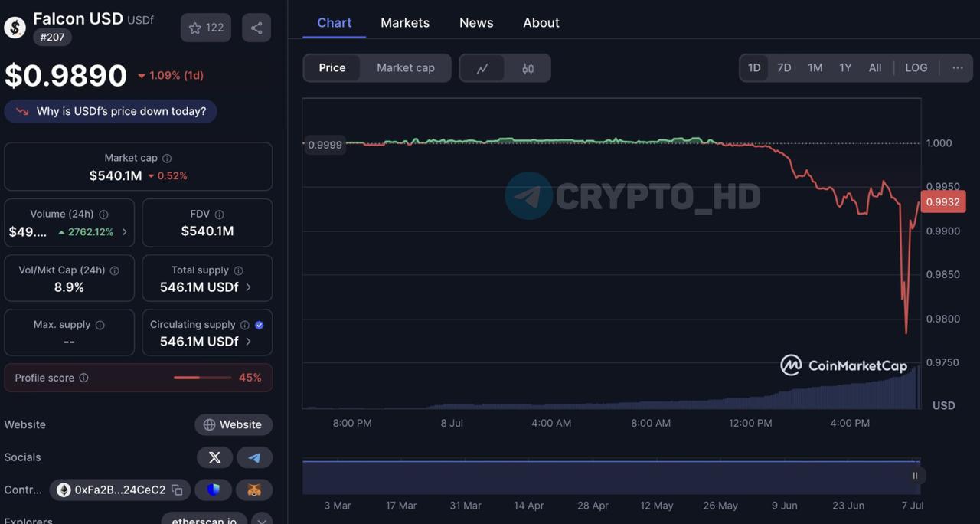Click the CoinMarketCap logo on chart
The width and height of the screenshot is (980, 524).
click(x=844, y=365)
